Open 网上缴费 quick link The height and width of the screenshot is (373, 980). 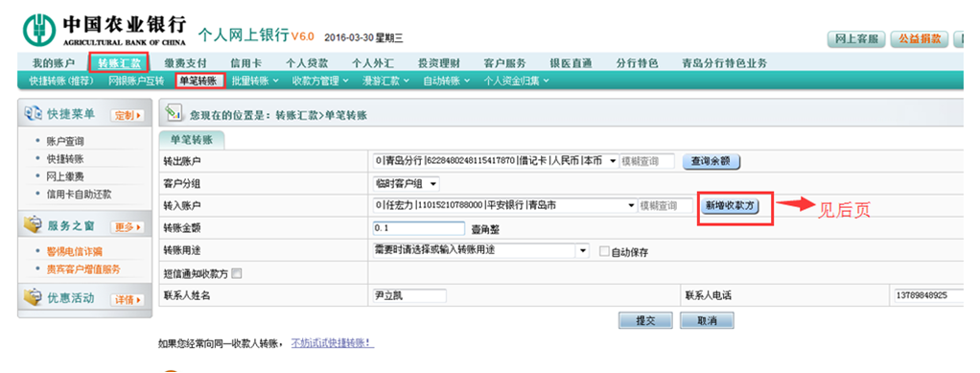pos(65,176)
